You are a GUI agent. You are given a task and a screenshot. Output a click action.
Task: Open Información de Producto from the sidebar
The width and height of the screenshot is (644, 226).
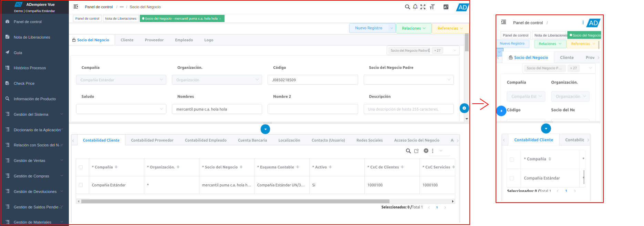tap(34, 99)
